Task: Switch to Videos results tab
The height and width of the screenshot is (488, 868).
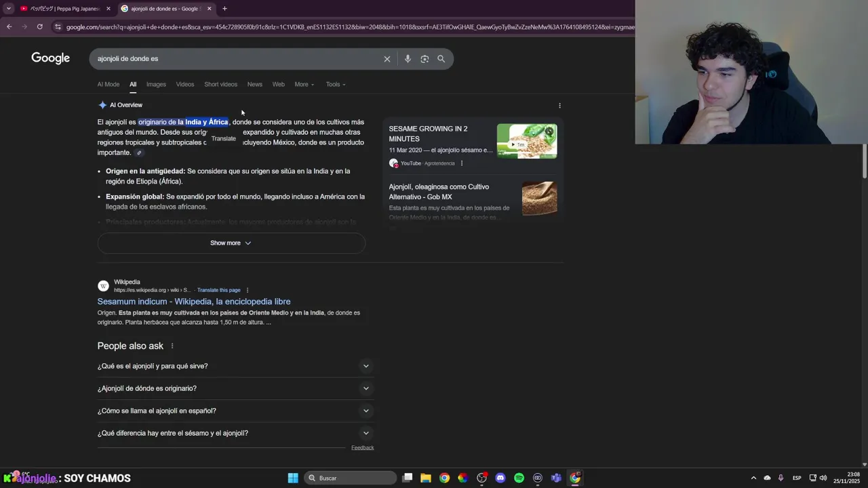Action: click(x=185, y=85)
